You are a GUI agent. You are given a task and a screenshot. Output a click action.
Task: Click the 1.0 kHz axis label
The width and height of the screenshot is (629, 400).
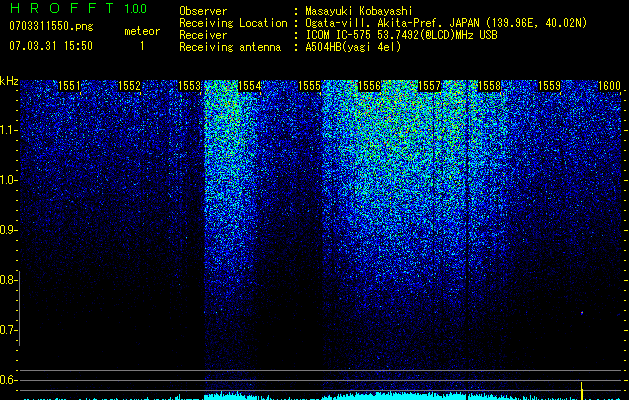coord(8,180)
